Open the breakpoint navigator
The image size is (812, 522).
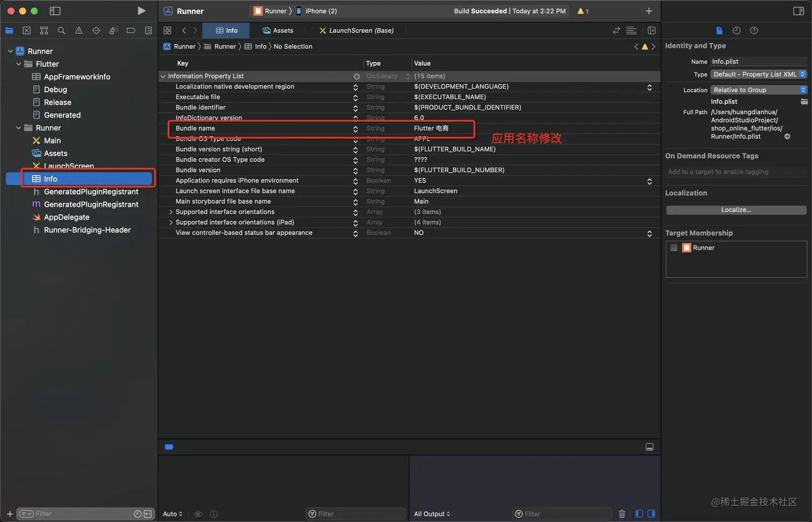131,31
